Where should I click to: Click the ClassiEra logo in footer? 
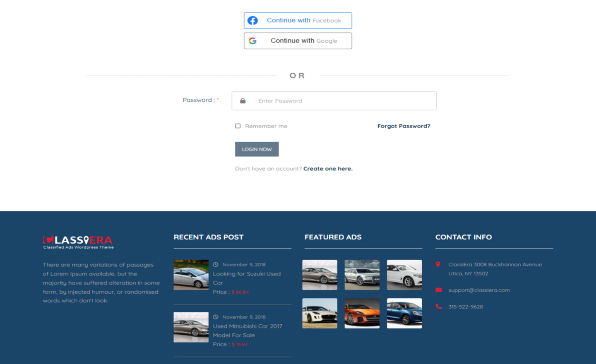click(x=78, y=242)
